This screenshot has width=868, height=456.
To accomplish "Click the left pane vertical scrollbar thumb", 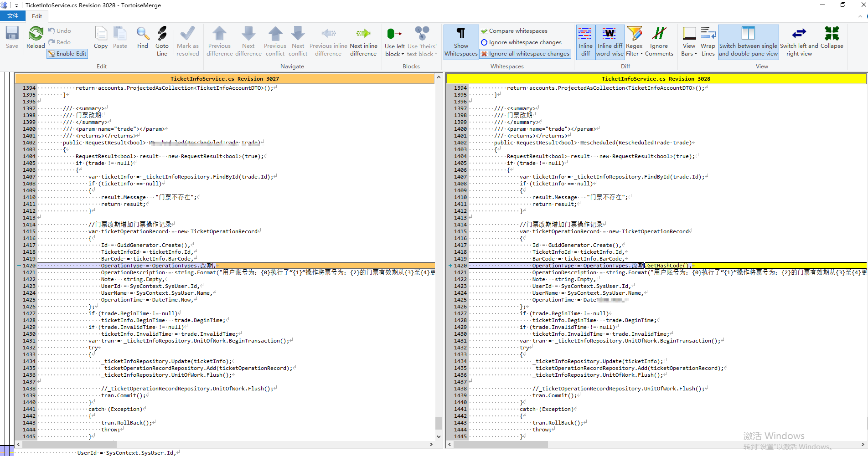I will pos(439,423).
